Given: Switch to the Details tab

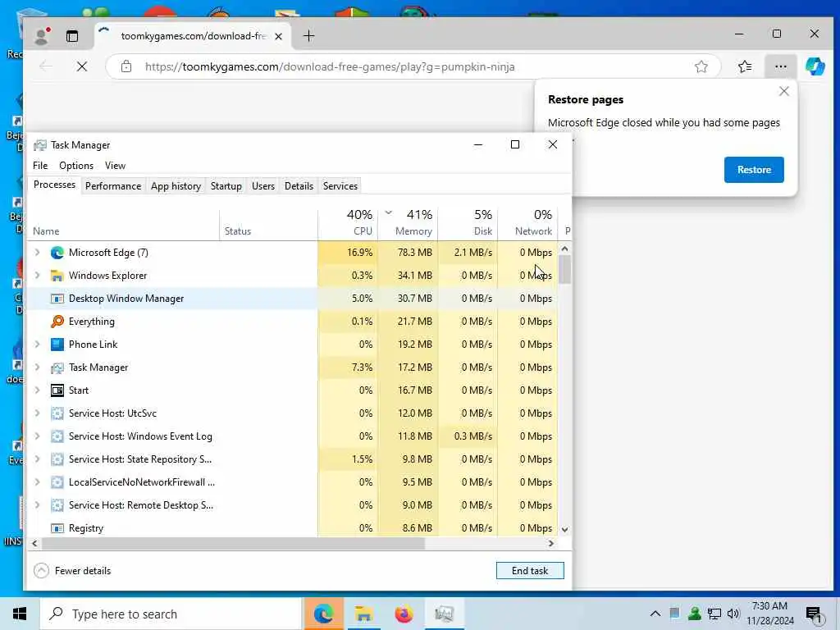Looking at the screenshot, I should tap(299, 186).
